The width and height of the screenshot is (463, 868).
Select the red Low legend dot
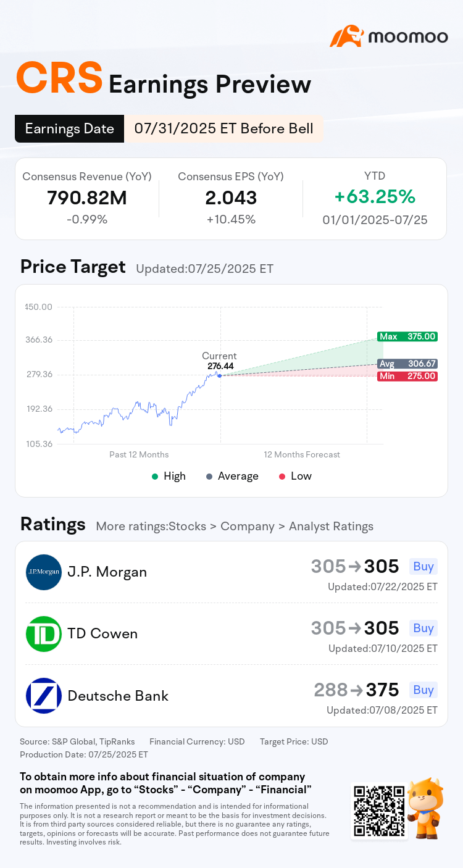click(282, 476)
